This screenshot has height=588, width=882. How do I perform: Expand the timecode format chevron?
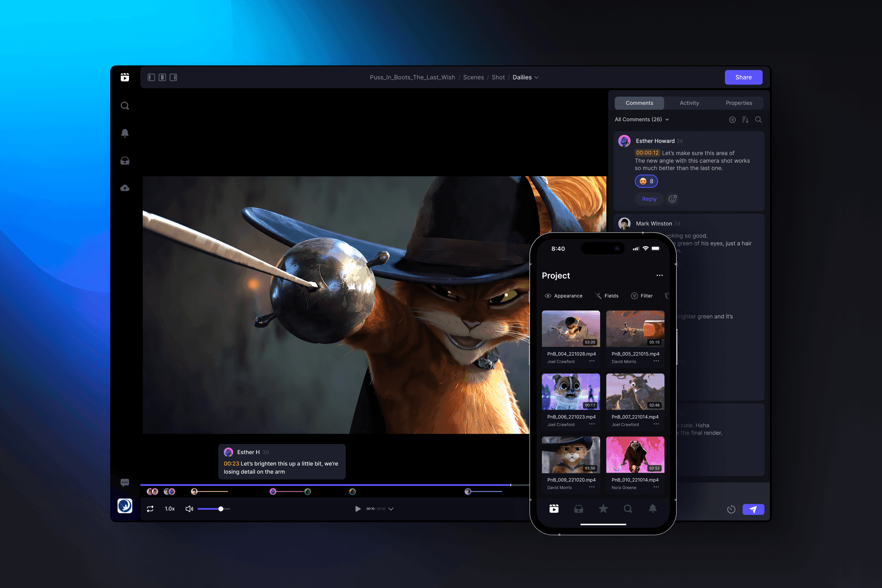(x=391, y=509)
